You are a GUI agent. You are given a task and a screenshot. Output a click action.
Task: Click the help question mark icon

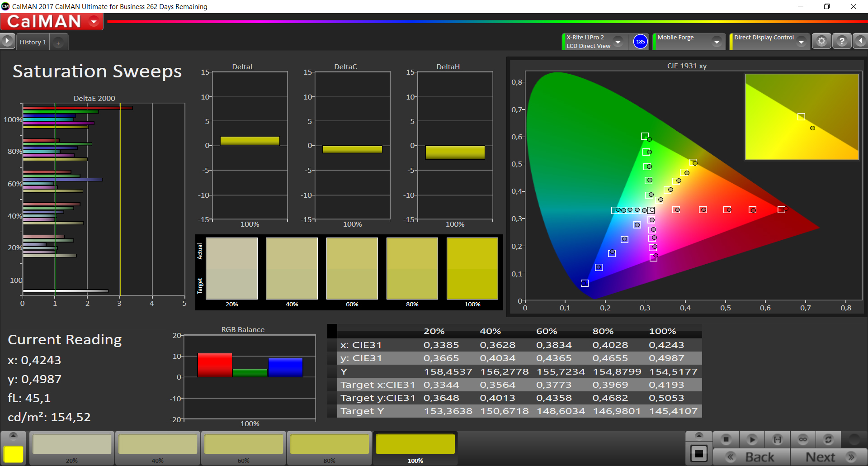[x=842, y=42]
